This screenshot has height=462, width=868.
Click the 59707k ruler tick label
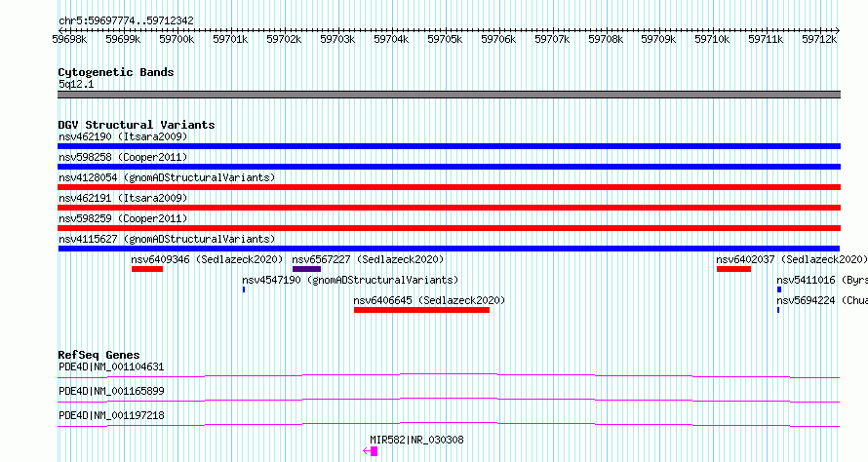click(x=552, y=39)
